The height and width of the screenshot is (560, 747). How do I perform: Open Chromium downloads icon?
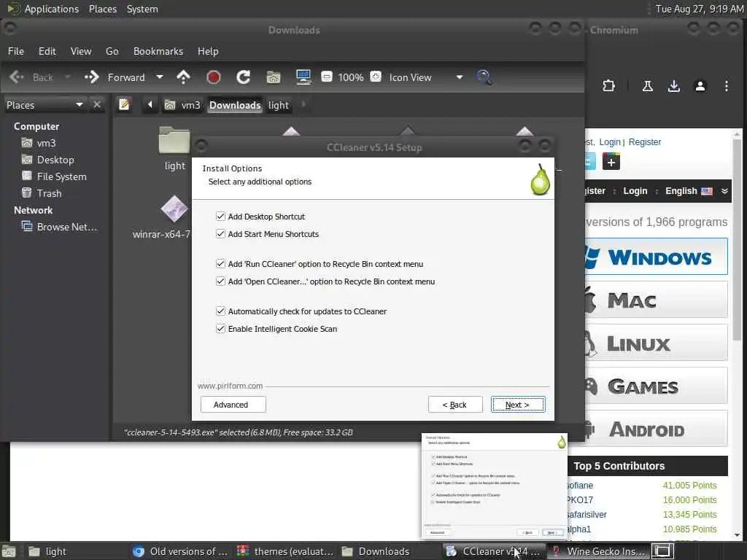[x=673, y=86]
